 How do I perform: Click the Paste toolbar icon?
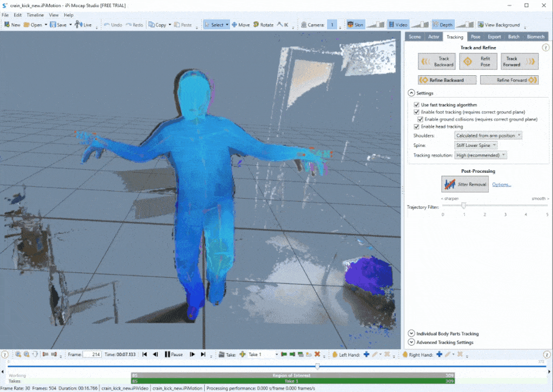(177, 25)
